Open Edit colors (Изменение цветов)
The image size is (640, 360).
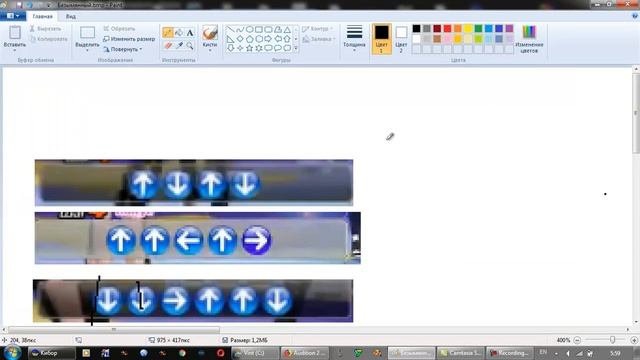529,39
